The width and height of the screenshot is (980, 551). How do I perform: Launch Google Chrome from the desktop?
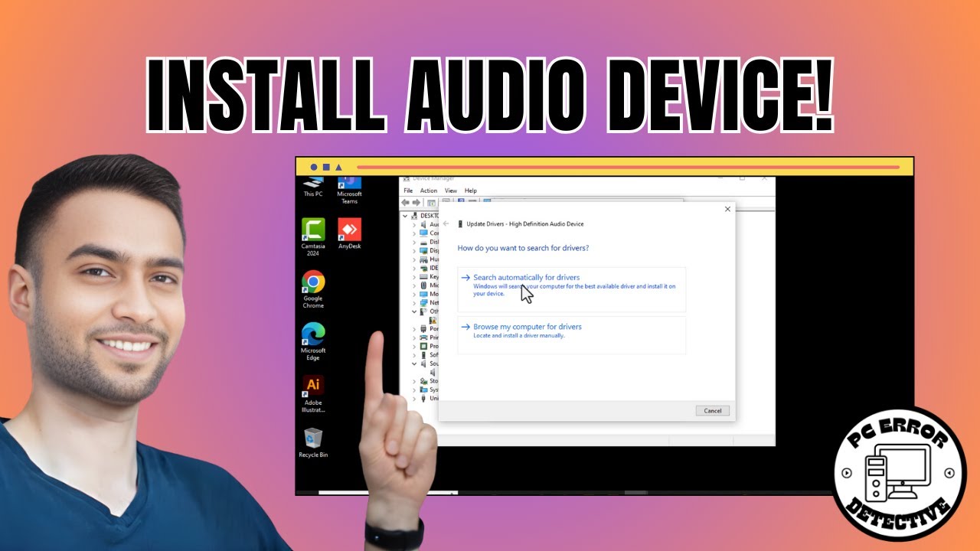(x=312, y=289)
